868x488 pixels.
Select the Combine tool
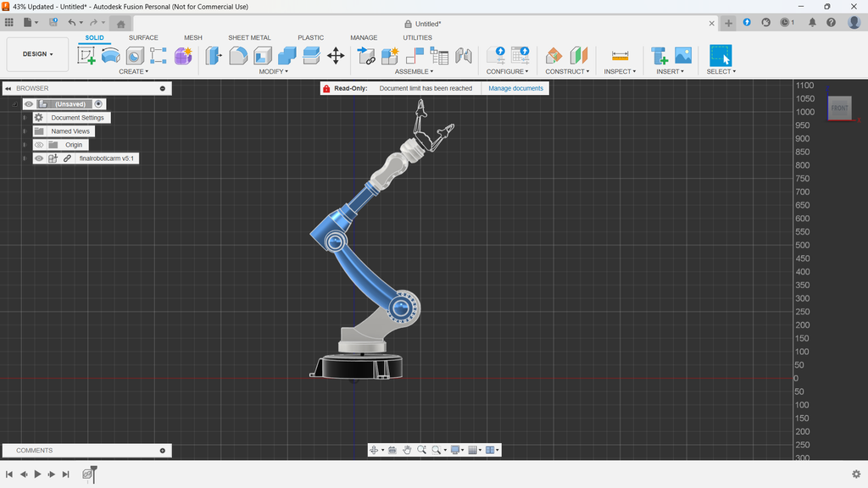(x=287, y=55)
